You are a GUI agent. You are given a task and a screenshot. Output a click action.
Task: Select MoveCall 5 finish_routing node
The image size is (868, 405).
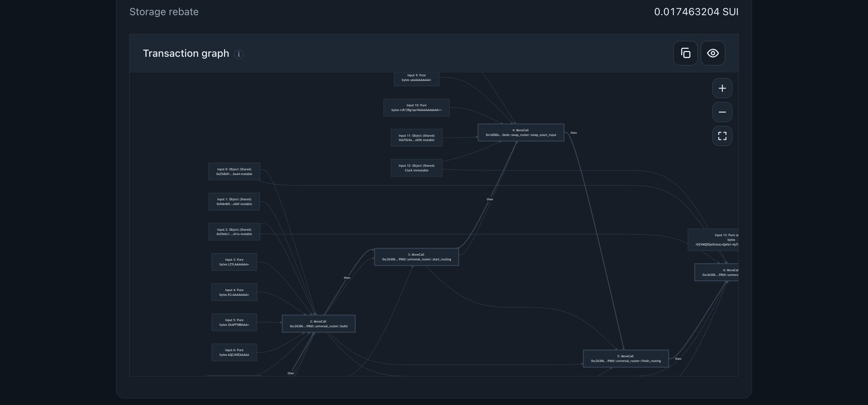tap(626, 358)
